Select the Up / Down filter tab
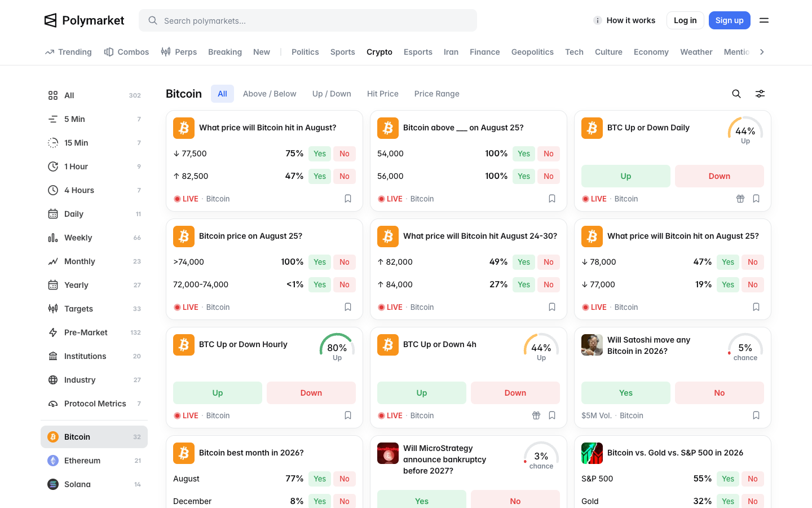Viewport: 812px width, 508px height. point(332,94)
